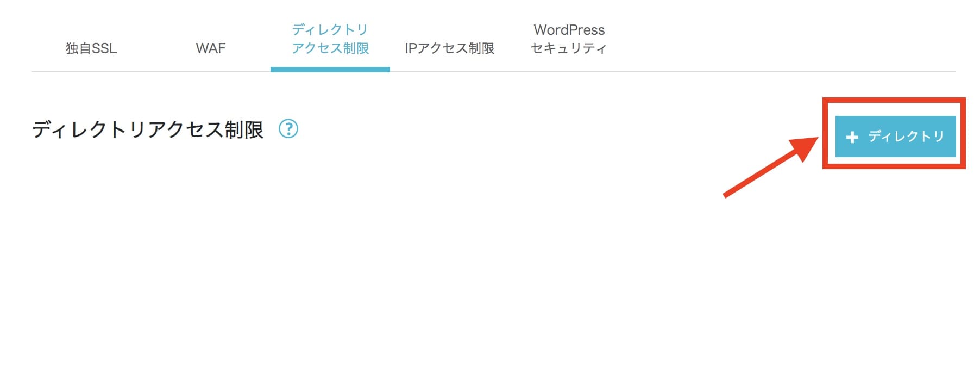Add a new directory restriction
Image resolution: width=980 pixels, height=372 pixels.
click(x=895, y=137)
